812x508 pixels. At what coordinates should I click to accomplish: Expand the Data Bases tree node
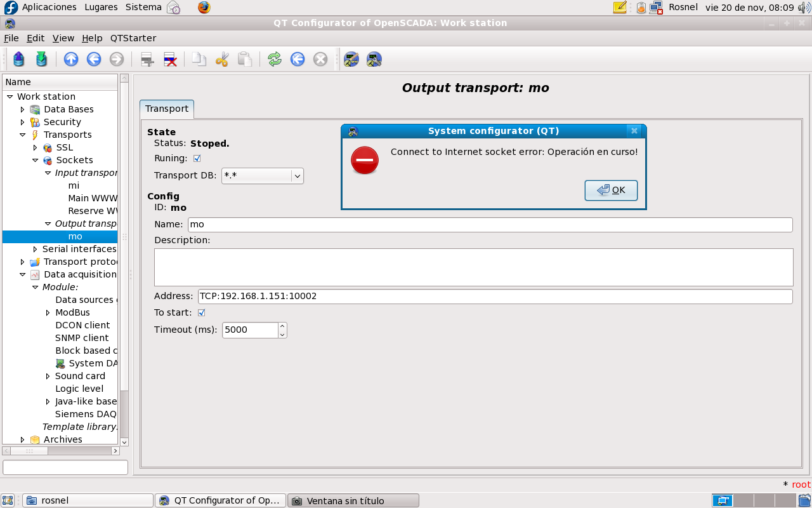click(x=22, y=109)
